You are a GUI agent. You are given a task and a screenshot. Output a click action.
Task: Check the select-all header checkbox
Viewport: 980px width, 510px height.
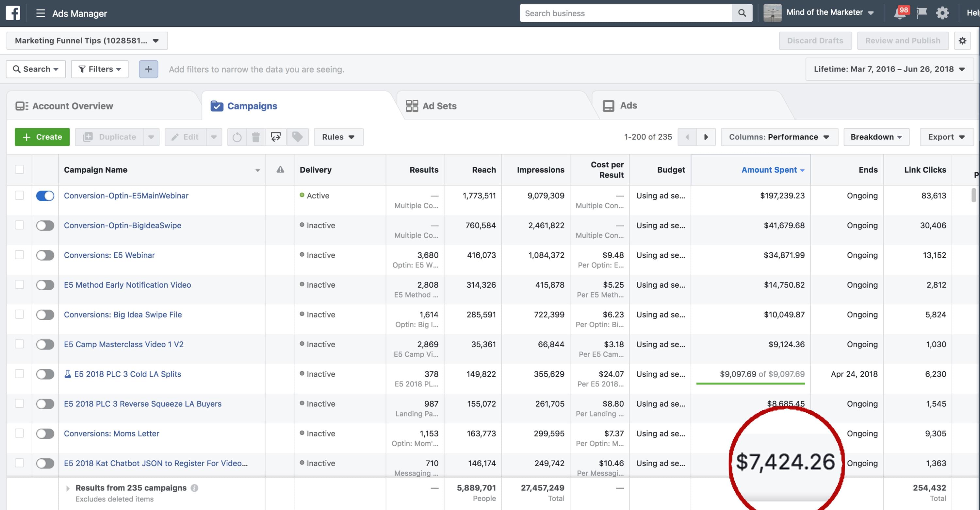19,169
